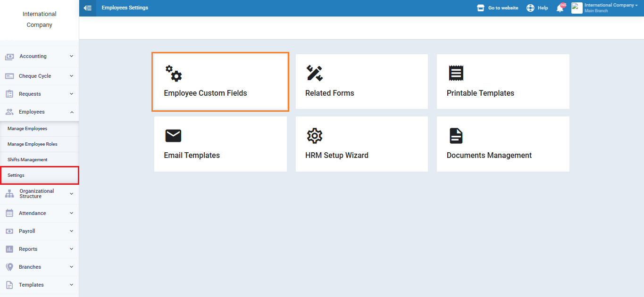Select Manage Employees in sidebar
644x297 pixels.
pyautogui.click(x=27, y=129)
